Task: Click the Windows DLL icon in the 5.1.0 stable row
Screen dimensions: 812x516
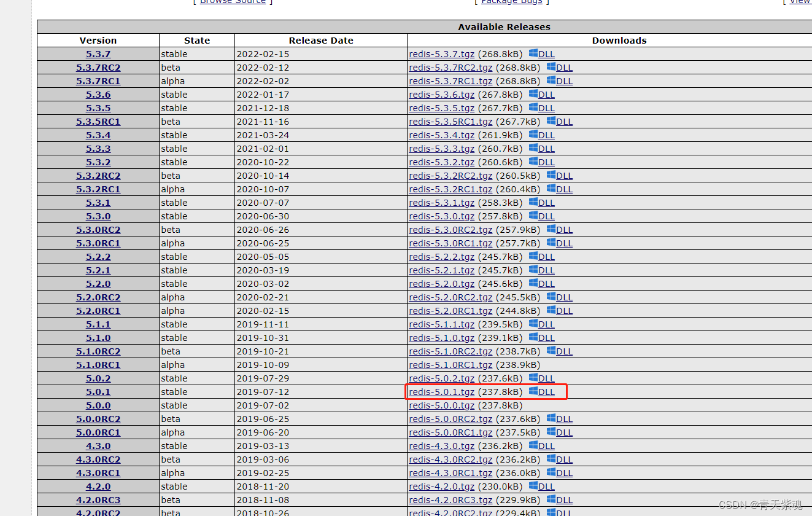Action: [533, 337]
